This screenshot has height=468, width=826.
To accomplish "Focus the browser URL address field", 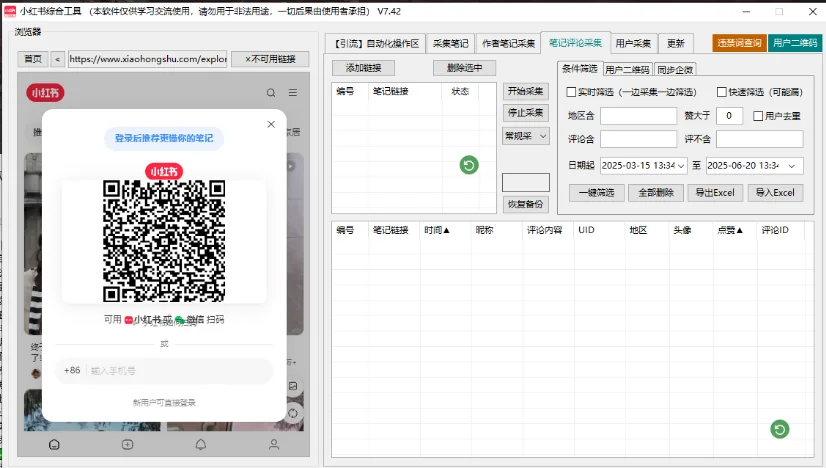I will (x=148, y=59).
